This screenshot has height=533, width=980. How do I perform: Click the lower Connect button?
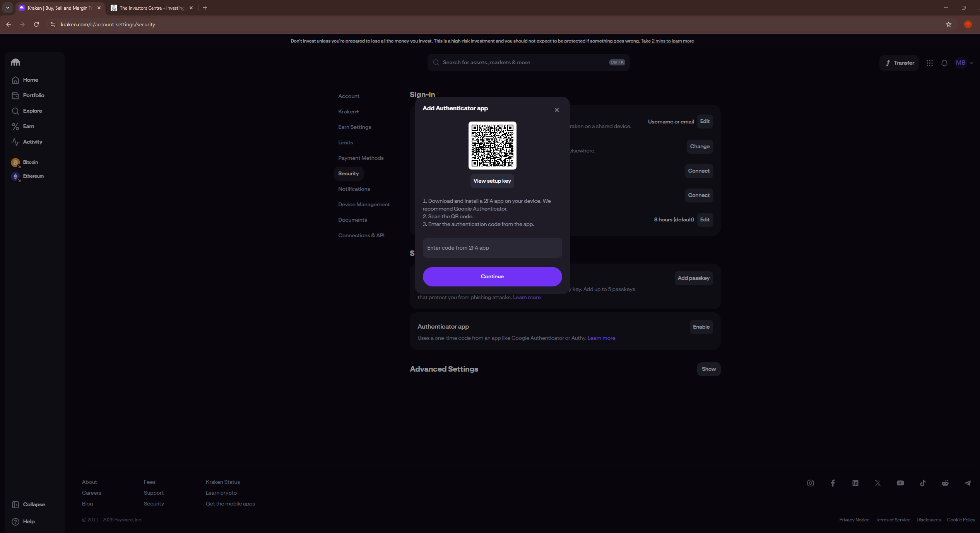[x=699, y=195]
